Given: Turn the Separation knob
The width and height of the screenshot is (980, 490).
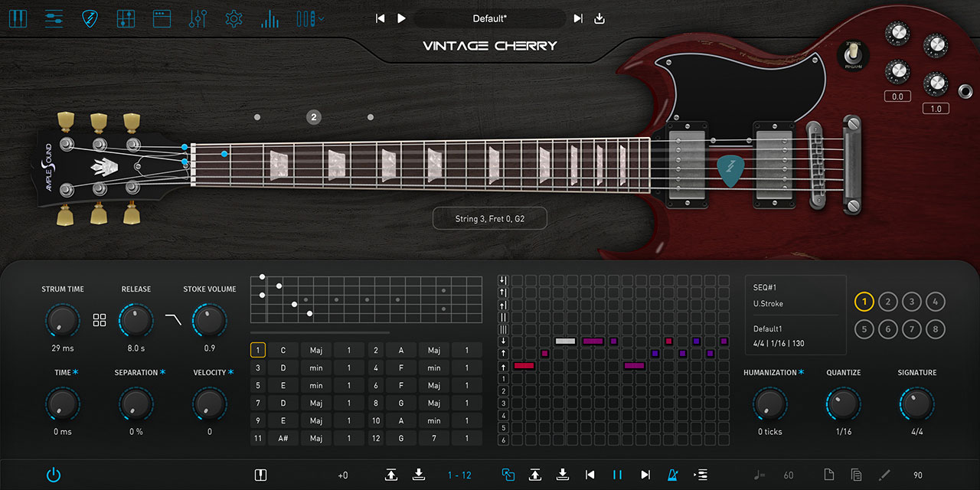Looking at the screenshot, I should (x=136, y=404).
